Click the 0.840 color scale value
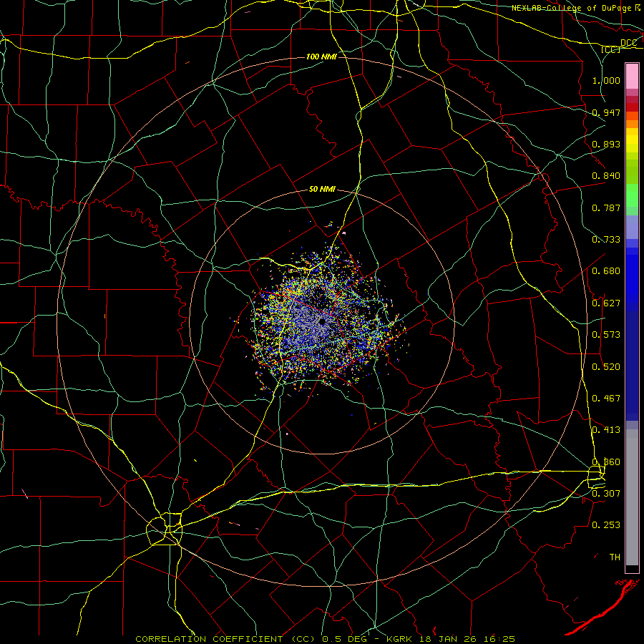This screenshot has width=644, height=644. point(606,175)
